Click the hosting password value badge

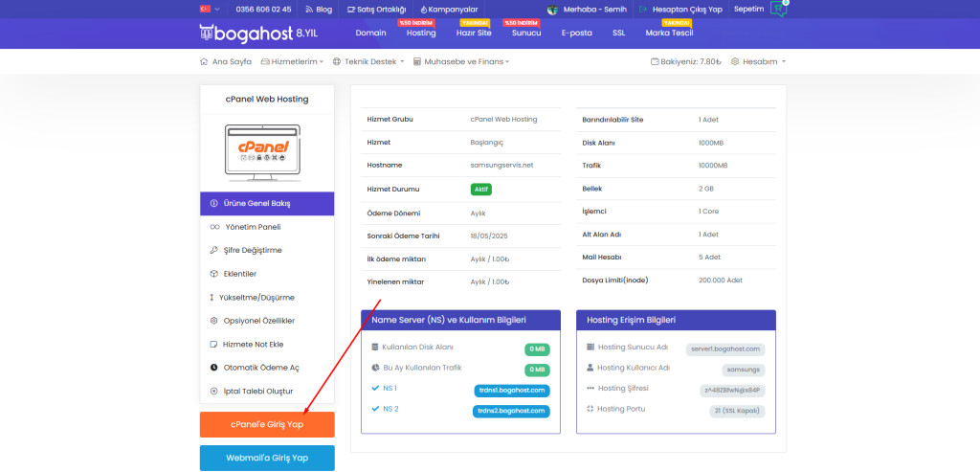point(732,391)
